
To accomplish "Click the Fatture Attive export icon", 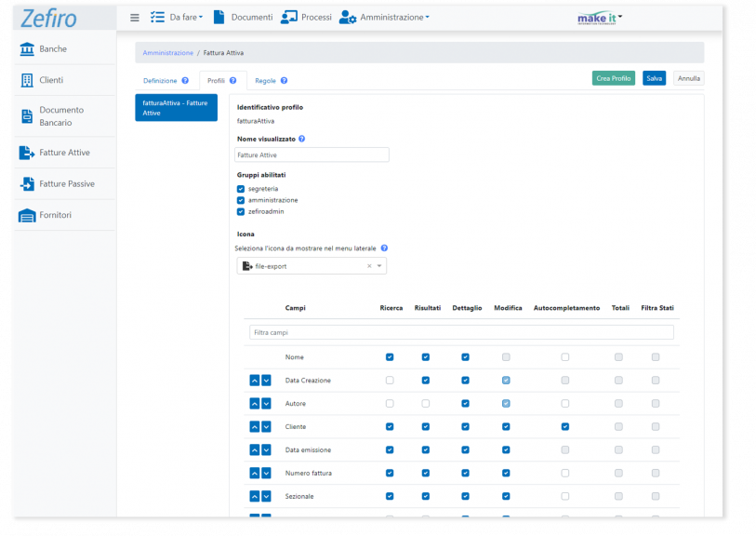I will pos(27,153).
